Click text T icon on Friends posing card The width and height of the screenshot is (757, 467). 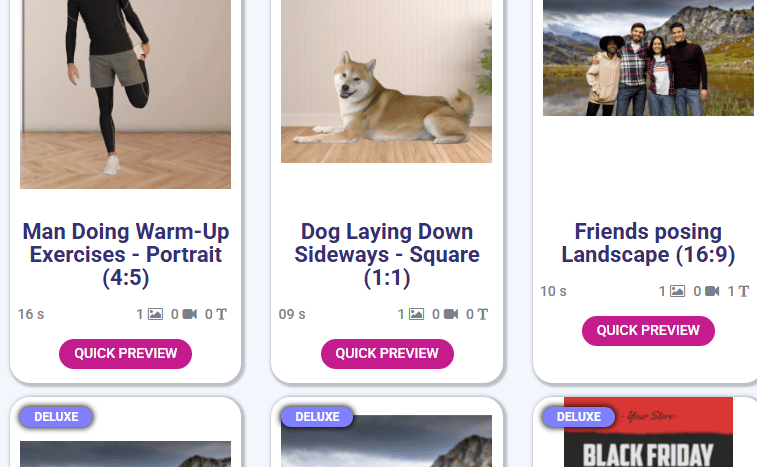(743, 291)
